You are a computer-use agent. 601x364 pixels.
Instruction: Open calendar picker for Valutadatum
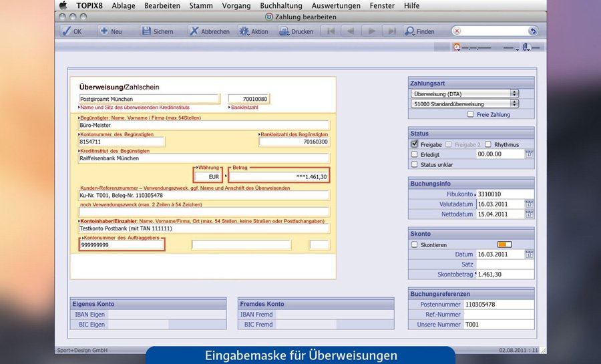[x=530, y=204]
